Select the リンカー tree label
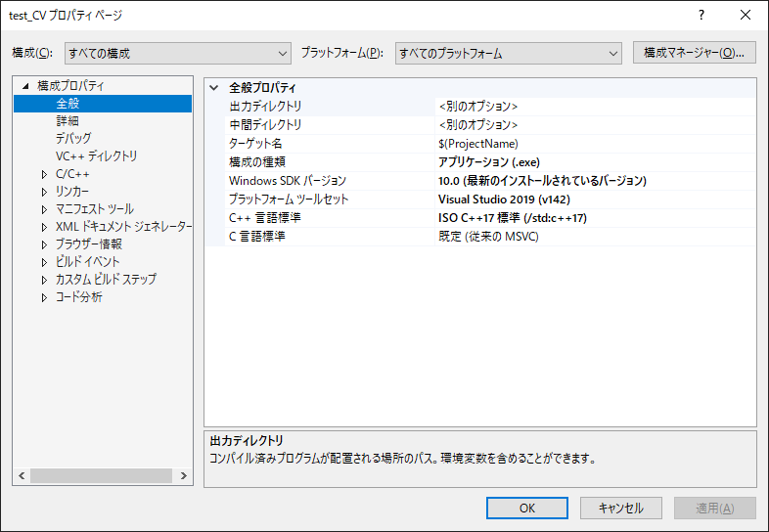This screenshot has width=769, height=532. coord(72,192)
